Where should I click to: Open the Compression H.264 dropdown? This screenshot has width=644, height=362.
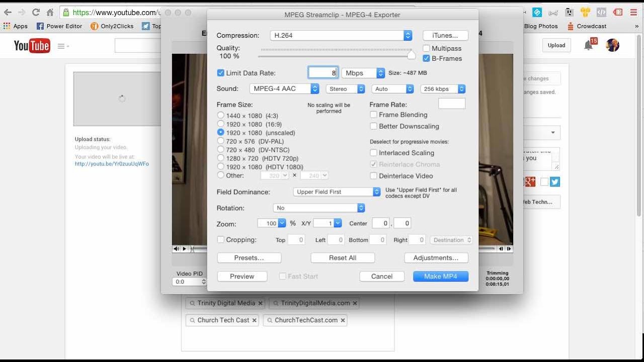341,35
